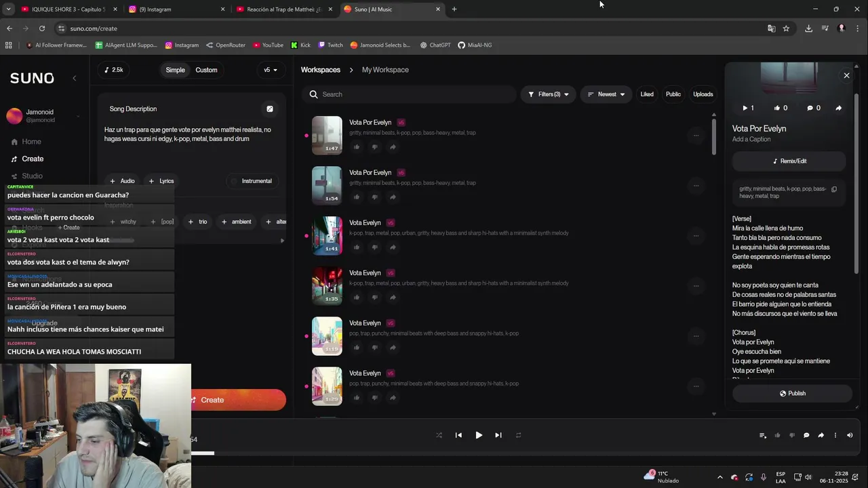The height and width of the screenshot is (488, 868).
Task: Open comments count in details panel
Action: point(813,108)
